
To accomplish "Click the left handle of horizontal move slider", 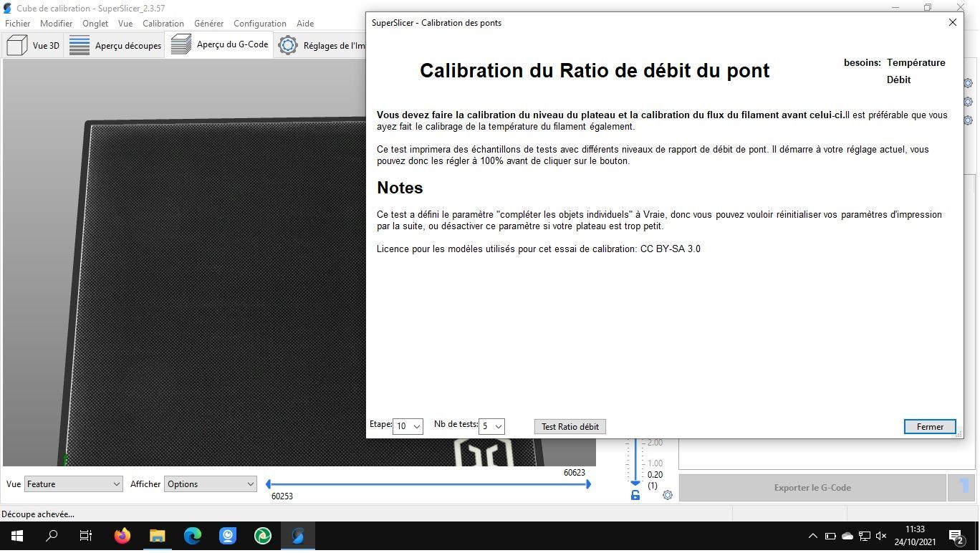I will [268, 484].
